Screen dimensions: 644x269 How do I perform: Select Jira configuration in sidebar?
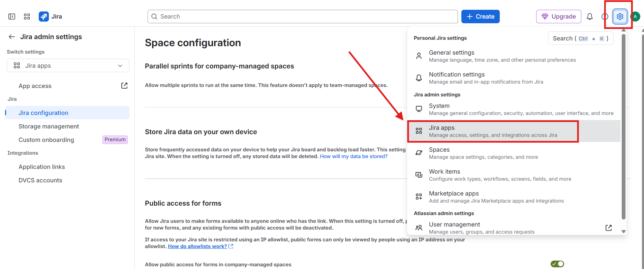[67, 113]
